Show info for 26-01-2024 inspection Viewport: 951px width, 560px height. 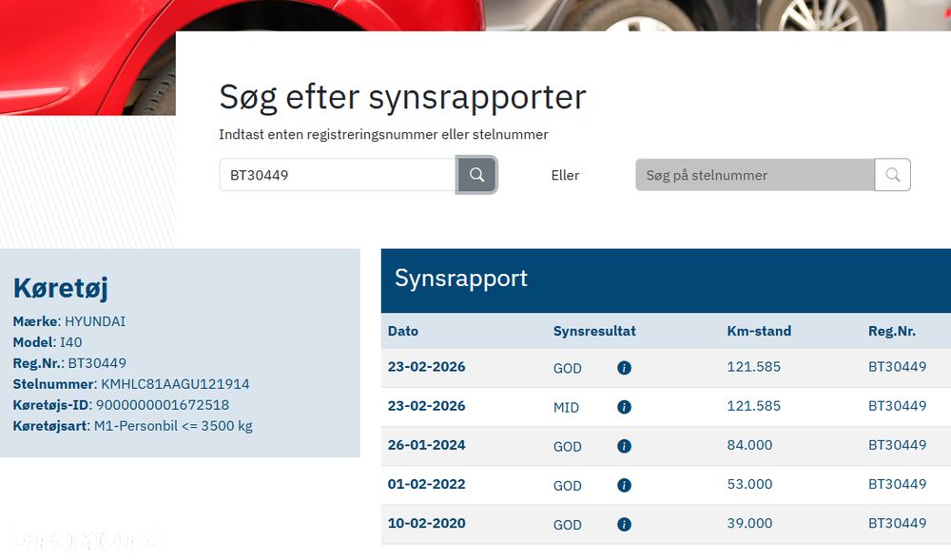point(624,446)
